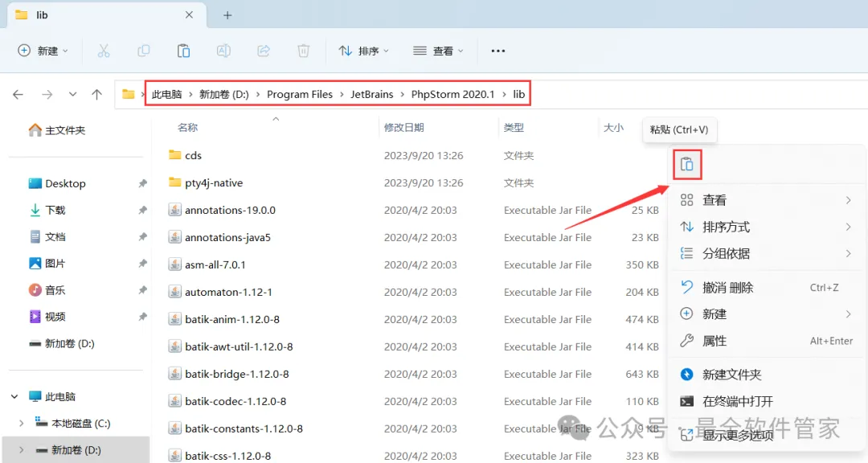Click the Cut scissors icon in toolbar
The height and width of the screenshot is (463, 868).
[104, 51]
